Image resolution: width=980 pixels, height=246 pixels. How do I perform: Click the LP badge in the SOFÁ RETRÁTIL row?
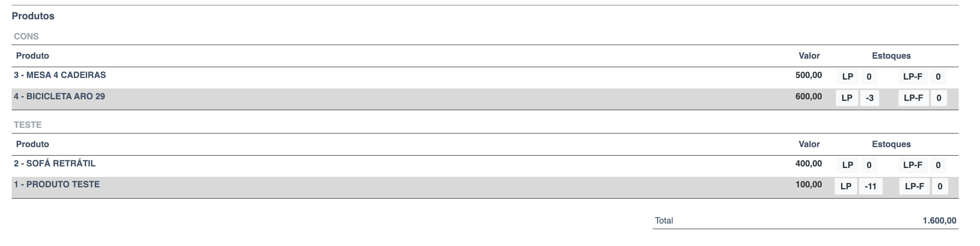click(847, 165)
